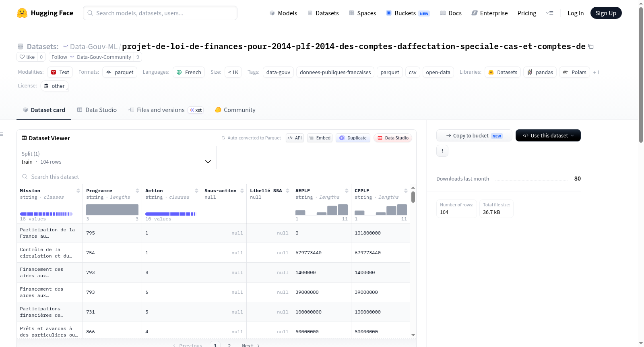Open the Split train dropdown
The image size is (644, 347).
click(x=116, y=158)
